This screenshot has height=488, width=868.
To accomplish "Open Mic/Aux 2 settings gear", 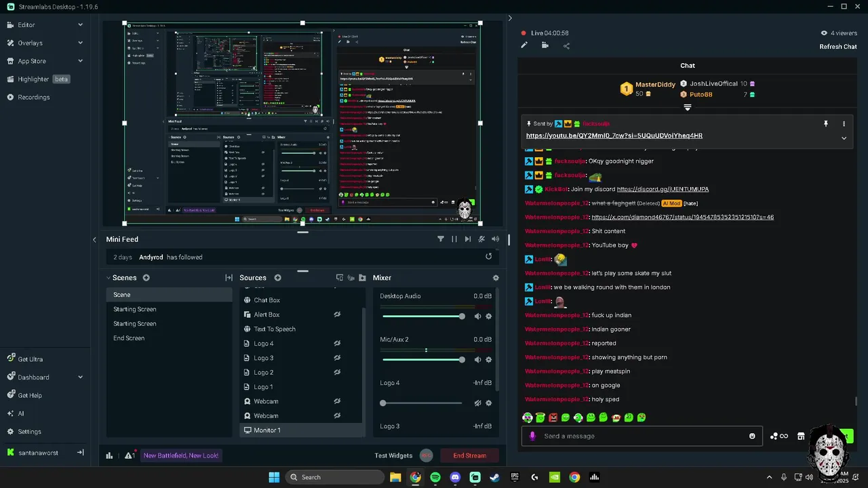I will coord(488,360).
